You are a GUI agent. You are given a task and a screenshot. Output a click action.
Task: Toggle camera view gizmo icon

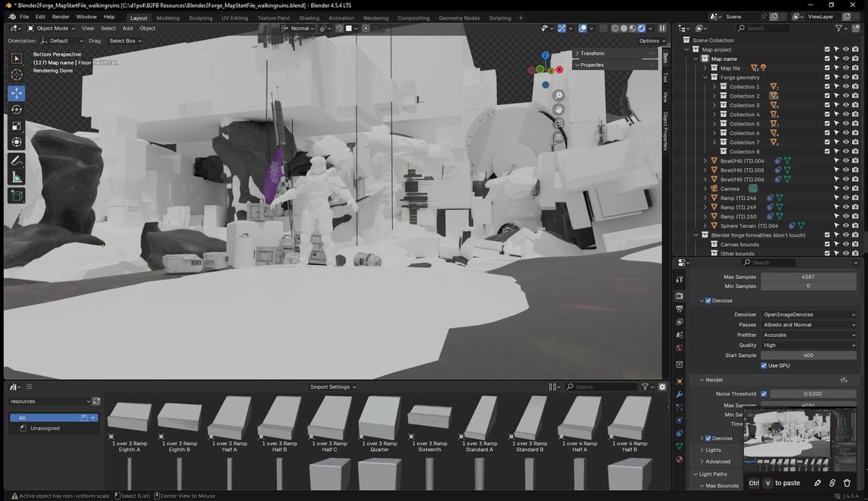[558, 123]
